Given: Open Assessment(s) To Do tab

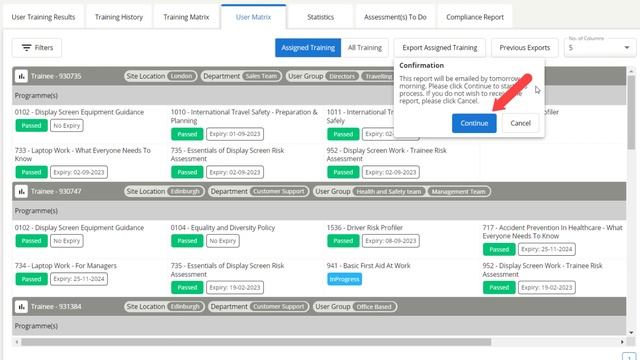Looking at the screenshot, I should 395,17.
